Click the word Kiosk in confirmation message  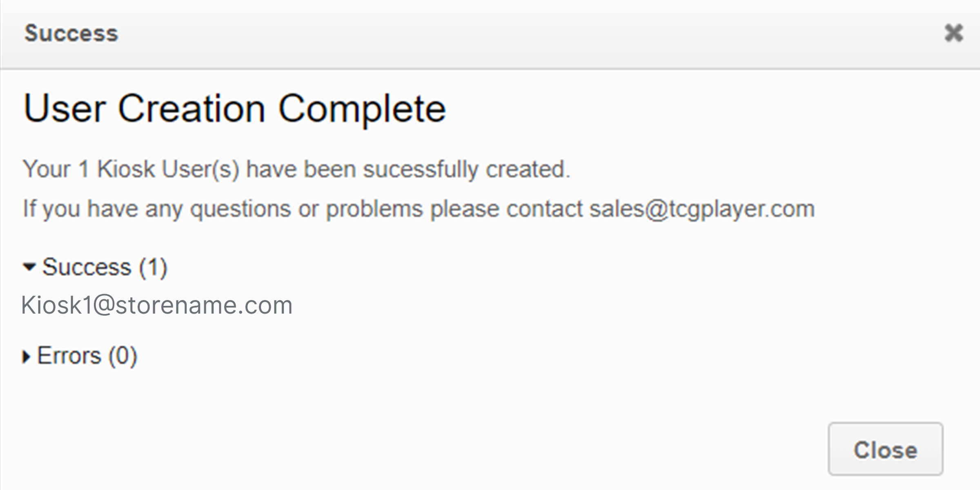[x=126, y=169]
